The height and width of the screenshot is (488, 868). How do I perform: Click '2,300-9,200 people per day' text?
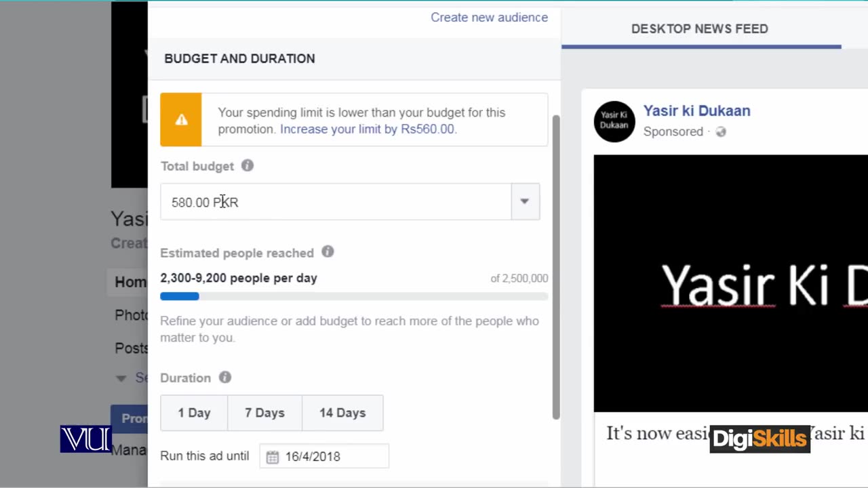[x=239, y=278]
